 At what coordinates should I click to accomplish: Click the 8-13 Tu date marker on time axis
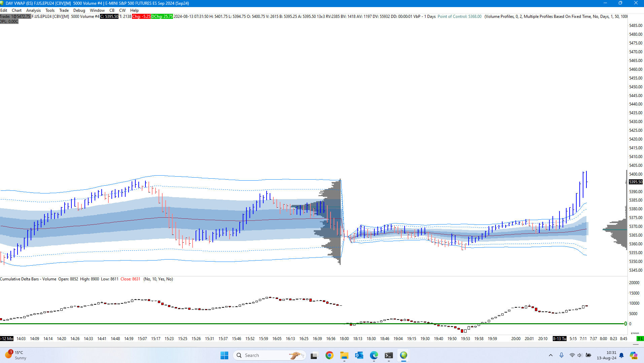(x=560, y=339)
